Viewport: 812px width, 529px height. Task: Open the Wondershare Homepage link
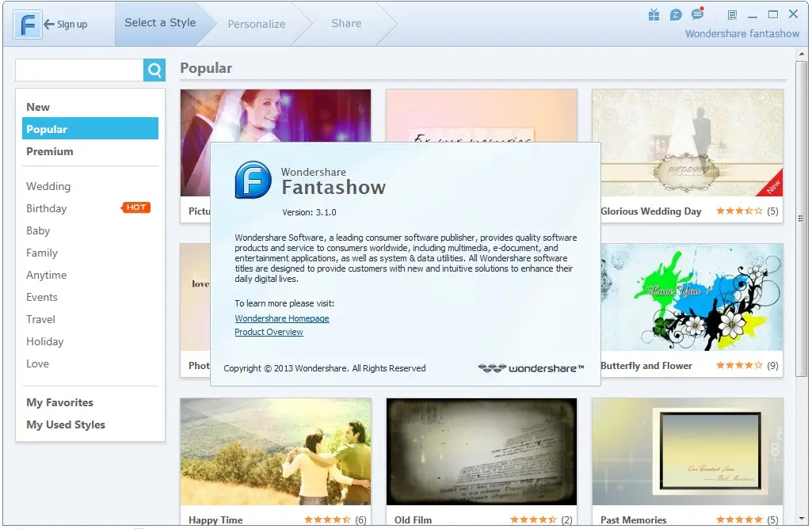282,318
